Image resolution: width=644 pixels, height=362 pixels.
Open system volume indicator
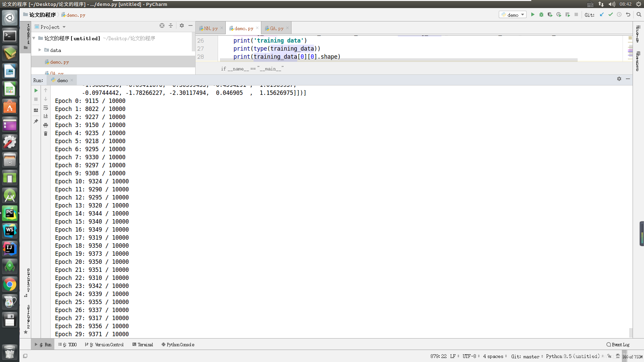612,4
